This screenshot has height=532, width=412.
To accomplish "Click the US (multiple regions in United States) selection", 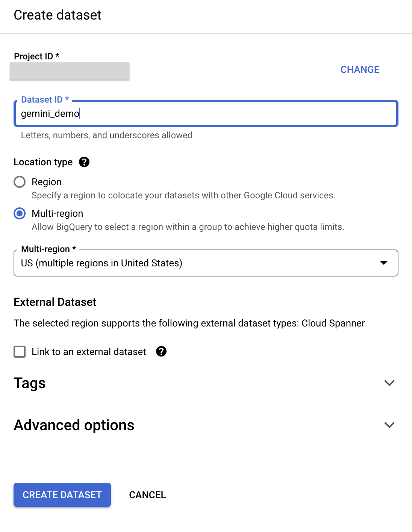I will coord(101,263).
